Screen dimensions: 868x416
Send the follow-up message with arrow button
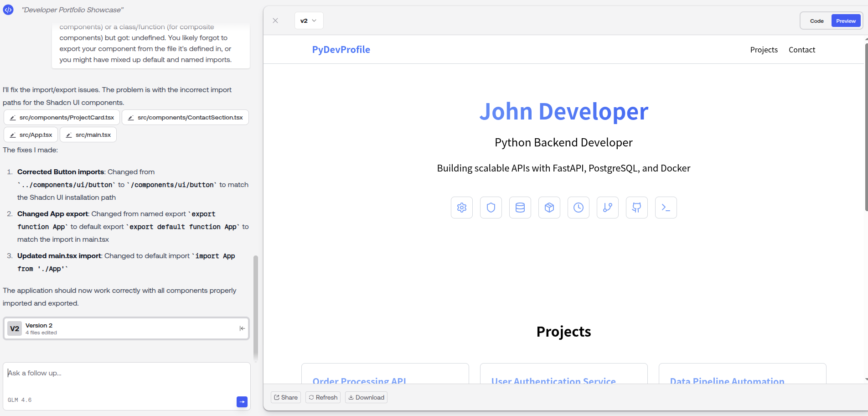pos(242,401)
